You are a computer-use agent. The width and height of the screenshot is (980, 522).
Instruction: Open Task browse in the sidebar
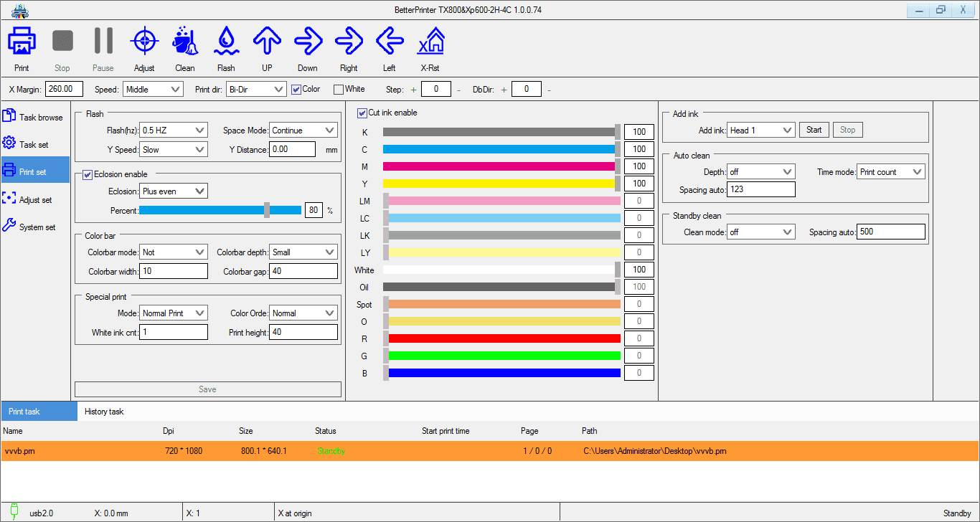pyautogui.click(x=35, y=117)
